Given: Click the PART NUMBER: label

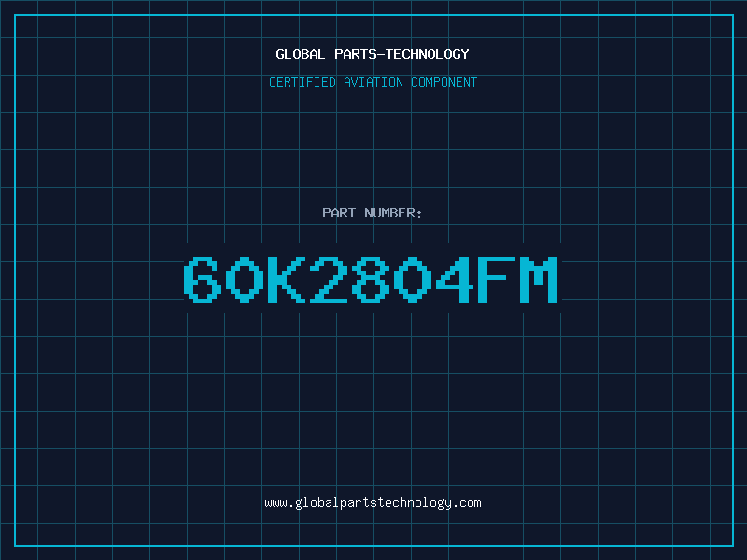Looking at the screenshot, I should point(372,213).
